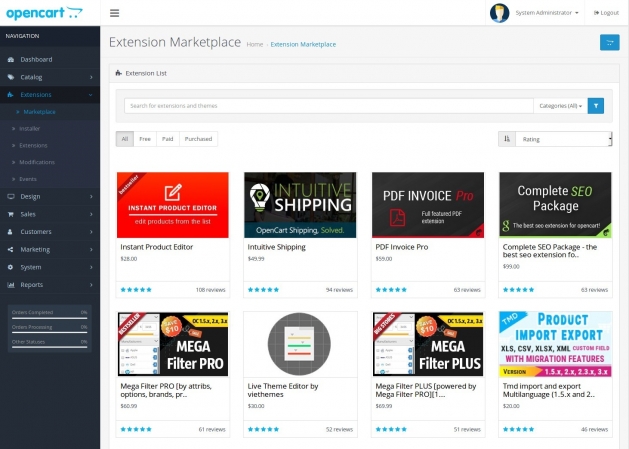Open Marketplace in the sidebar submenu
Viewport: 629px width, 449px height.
tap(39, 112)
